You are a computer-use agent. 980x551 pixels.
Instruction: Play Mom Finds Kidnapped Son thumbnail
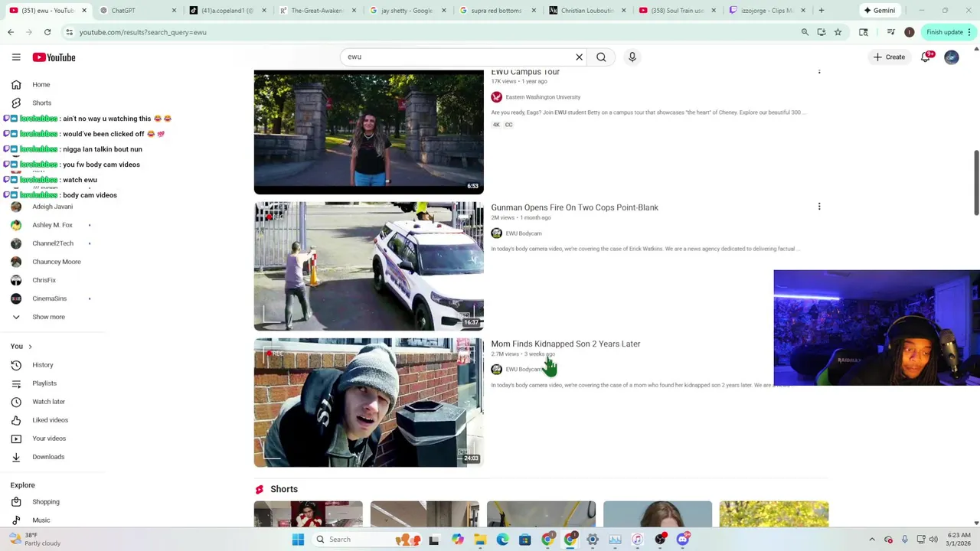[368, 403]
